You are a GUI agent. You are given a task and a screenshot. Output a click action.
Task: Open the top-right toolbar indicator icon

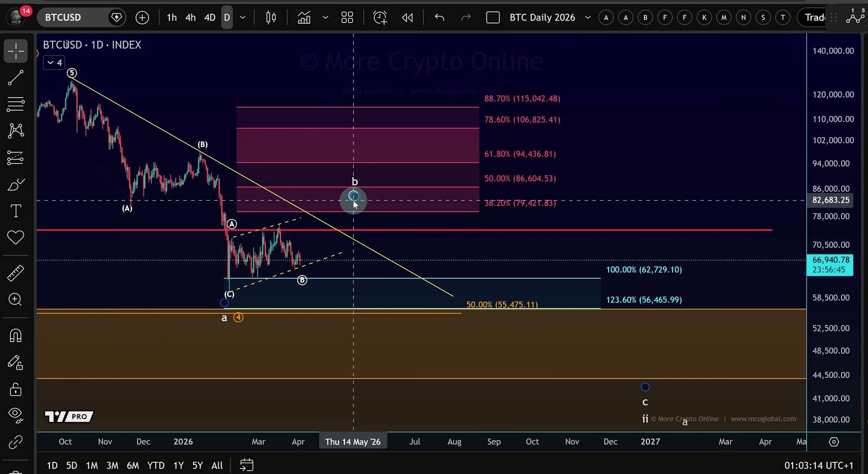(x=856, y=17)
